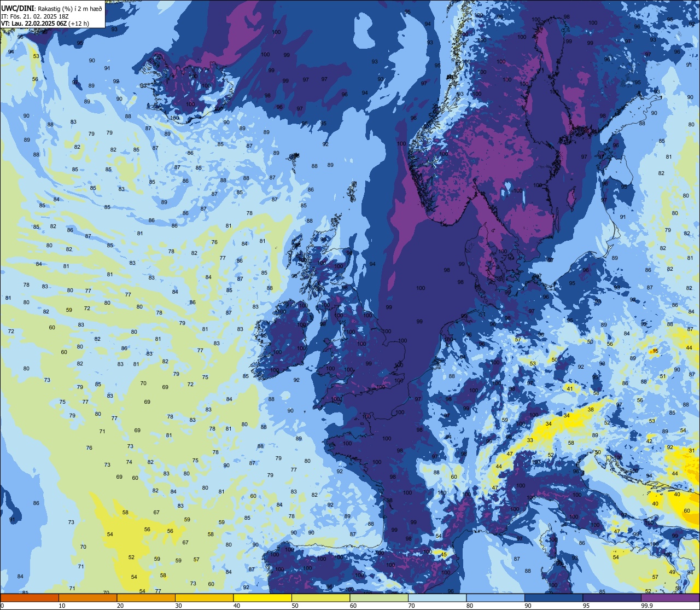Click the 'IT: Fös. 21. 02. 2025 18Z' line
Image resolution: width=700 pixels, height=610 pixels.
(x=35, y=16)
